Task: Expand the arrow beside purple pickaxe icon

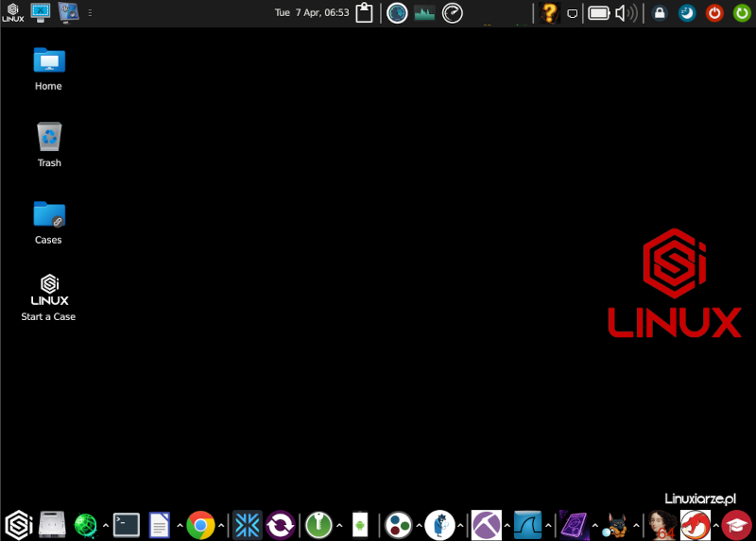Action: tap(507, 525)
